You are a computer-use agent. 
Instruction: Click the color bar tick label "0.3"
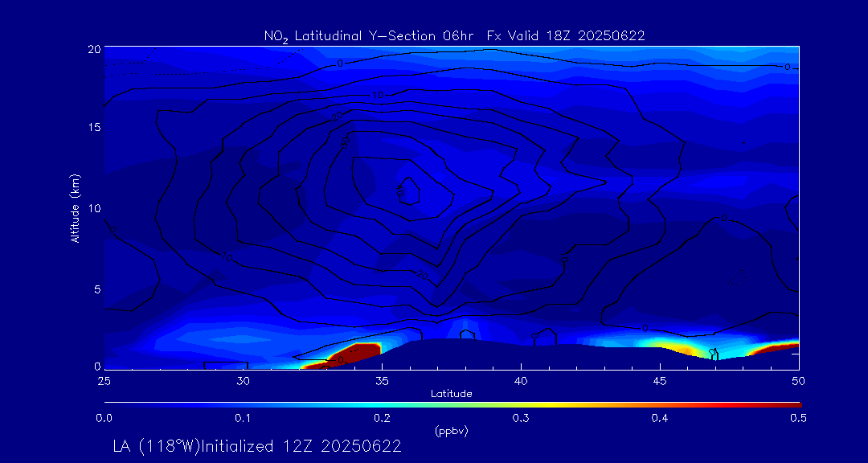[521, 419]
